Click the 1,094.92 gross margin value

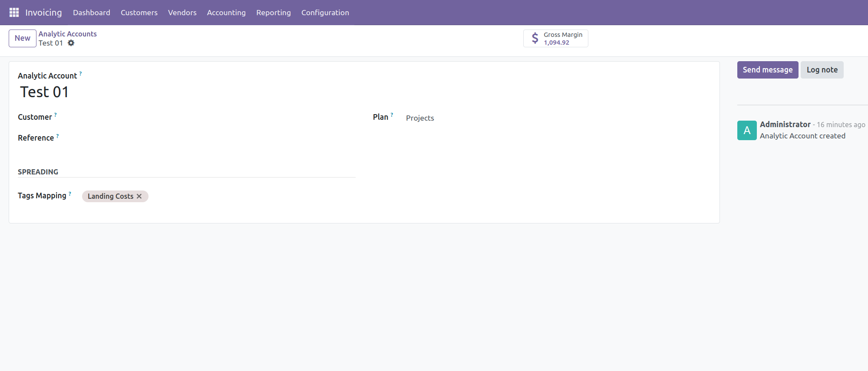click(x=556, y=43)
